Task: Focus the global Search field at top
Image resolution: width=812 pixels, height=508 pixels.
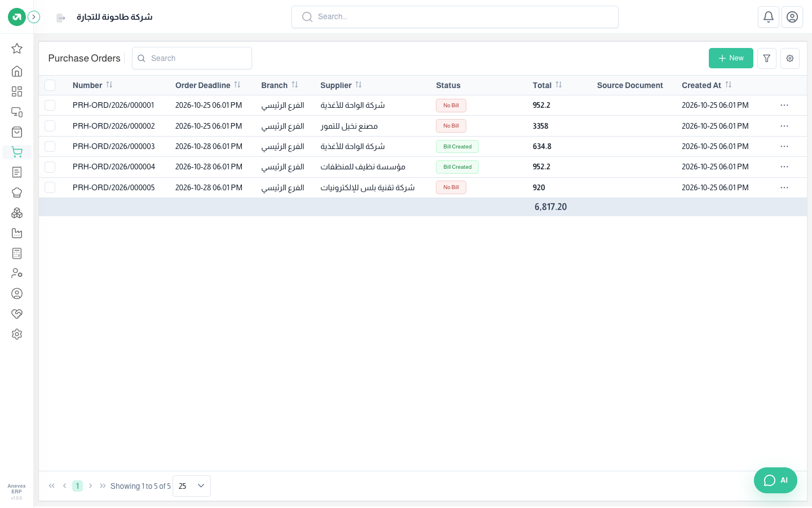Action: point(455,17)
